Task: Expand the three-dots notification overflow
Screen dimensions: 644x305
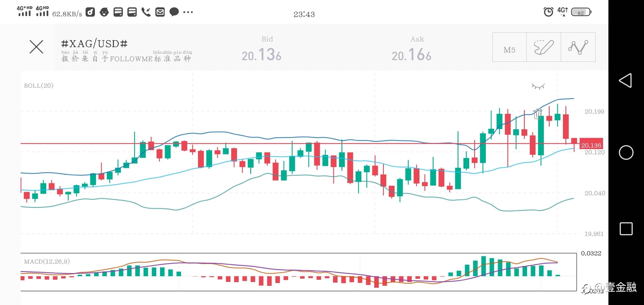Action: 188,12
